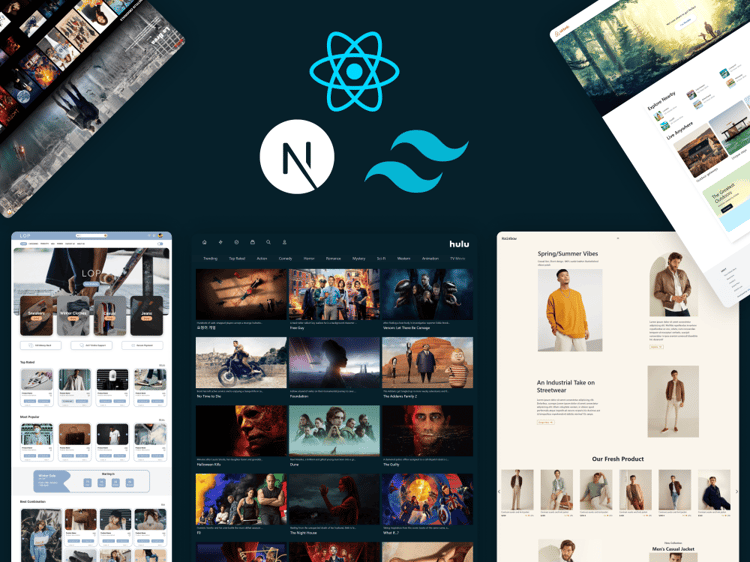The image size is (750, 562).
Task: Select the Trending genre tab
Action: pyautogui.click(x=210, y=258)
